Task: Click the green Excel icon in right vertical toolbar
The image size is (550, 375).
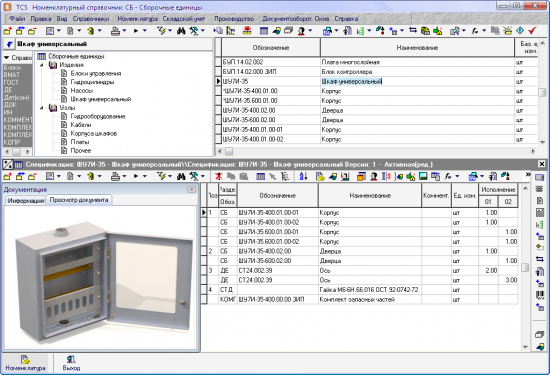Action: (x=540, y=225)
